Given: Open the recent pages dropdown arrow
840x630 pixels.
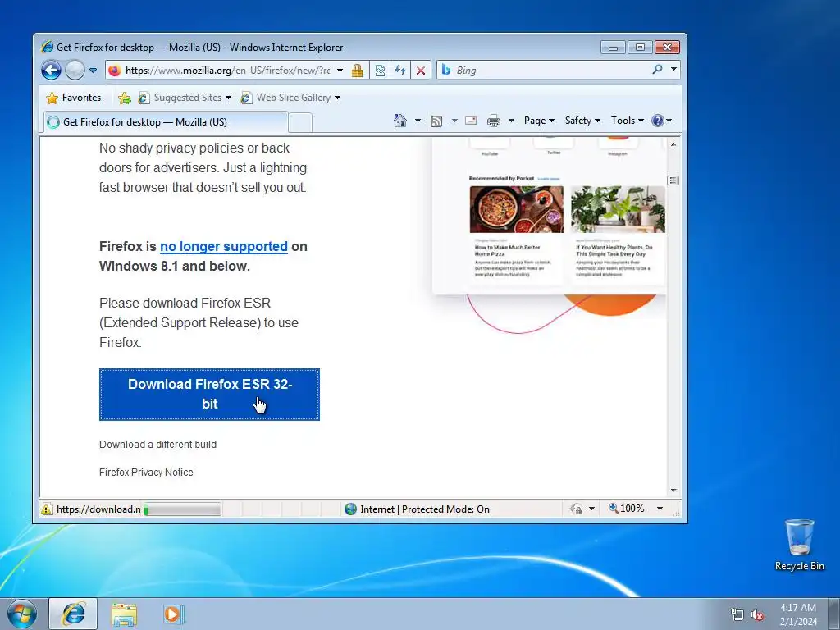Looking at the screenshot, I should pos(93,71).
